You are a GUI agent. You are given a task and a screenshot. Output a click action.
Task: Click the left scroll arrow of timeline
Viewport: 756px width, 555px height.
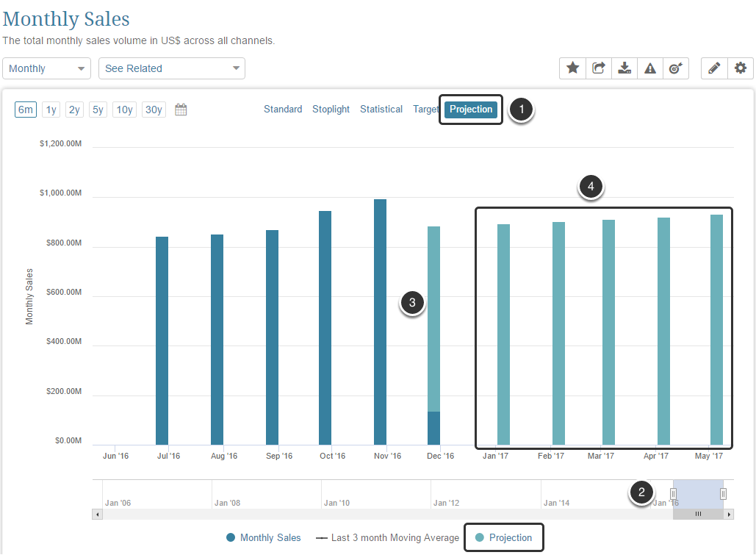(97, 514)
